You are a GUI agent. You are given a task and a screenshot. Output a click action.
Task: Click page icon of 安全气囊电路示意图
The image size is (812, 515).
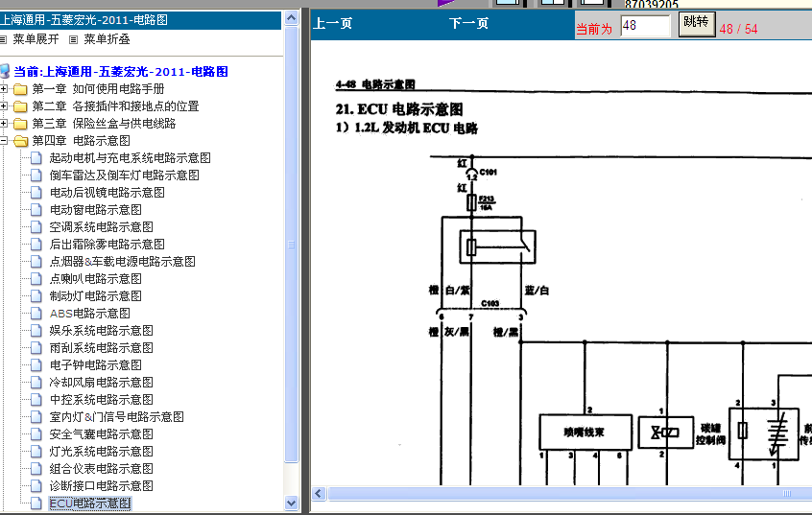36,433
